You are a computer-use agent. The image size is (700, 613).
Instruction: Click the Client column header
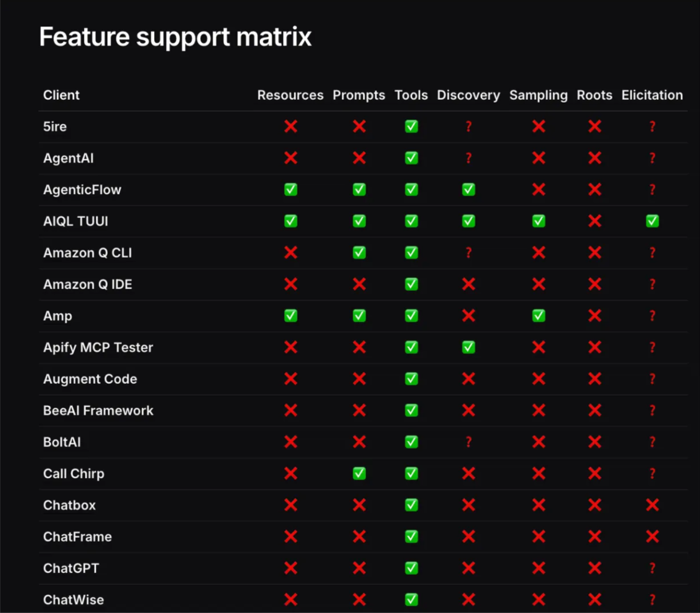pos(61,95)
